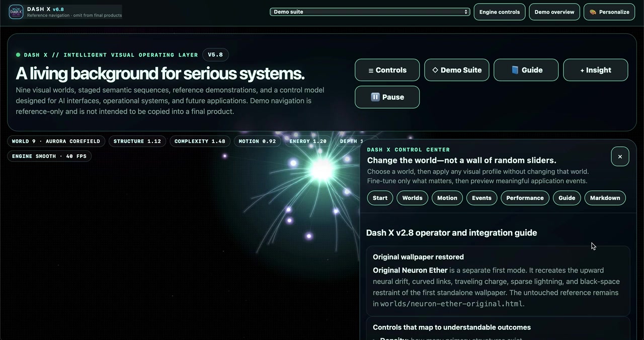Switch to the Events tab
Image resolution: width=644 pixels, height=340 pixels.
click(481, 198)
